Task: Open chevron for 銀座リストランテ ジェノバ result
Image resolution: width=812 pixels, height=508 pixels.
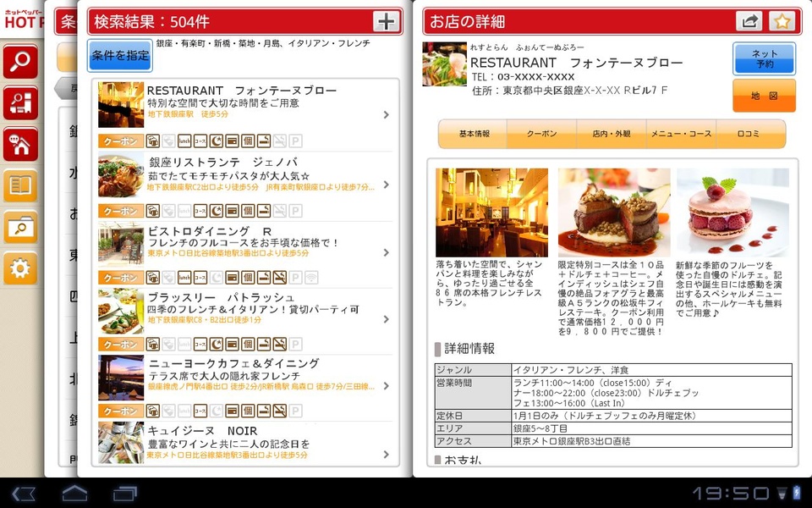Action: pyautogui.click(x=387, y=185)
